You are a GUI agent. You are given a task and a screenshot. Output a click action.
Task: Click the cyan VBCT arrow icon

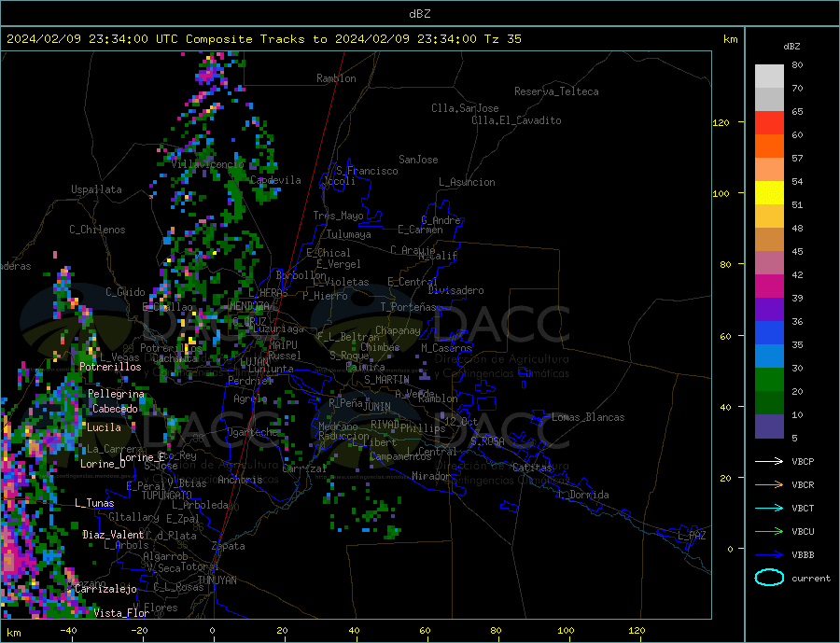tap(769, 508)
